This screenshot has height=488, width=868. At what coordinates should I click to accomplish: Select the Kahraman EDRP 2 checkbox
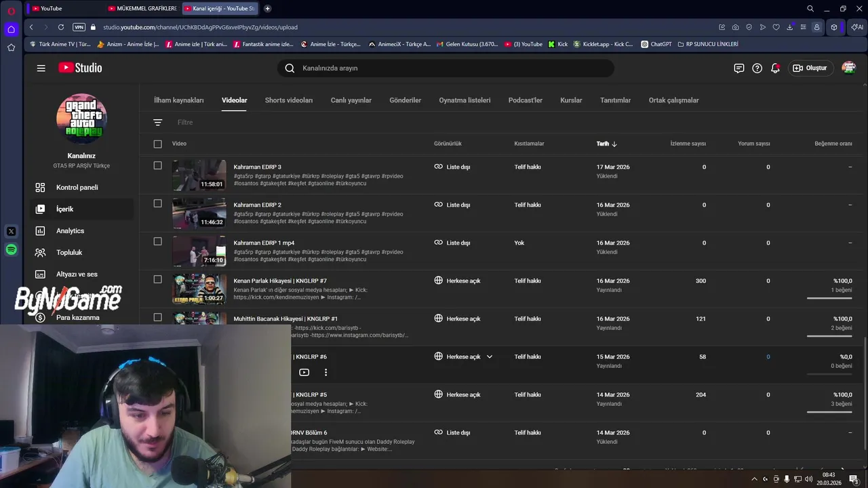[158, 203]
